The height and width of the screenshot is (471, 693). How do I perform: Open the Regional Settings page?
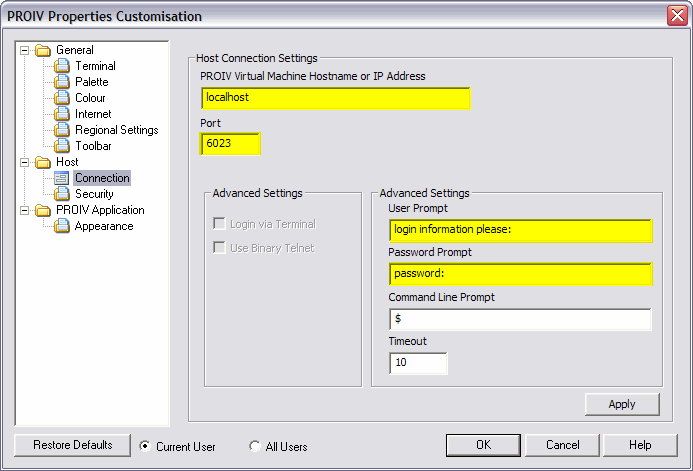coord(117,130)
